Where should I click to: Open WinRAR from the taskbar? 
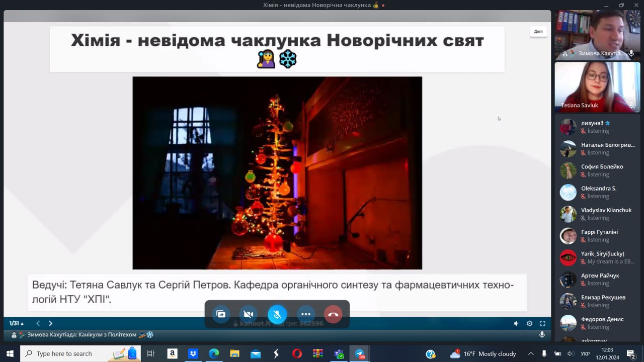[318, 353]
